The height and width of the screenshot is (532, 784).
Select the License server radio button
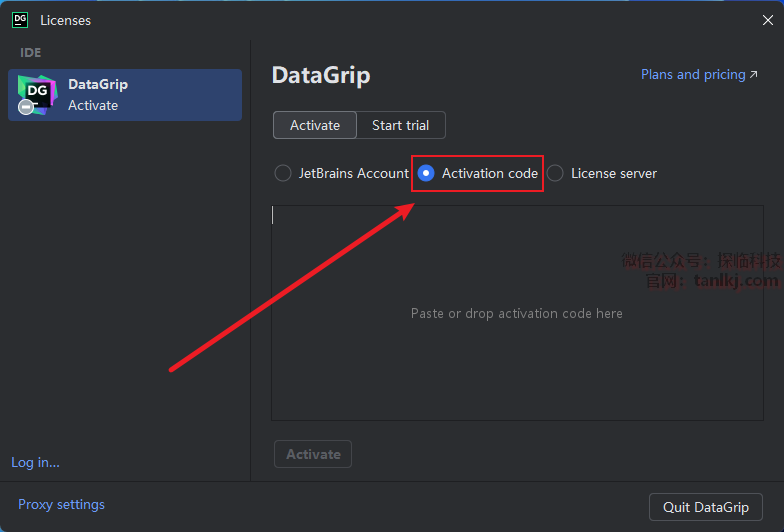[x=555, y=173]
